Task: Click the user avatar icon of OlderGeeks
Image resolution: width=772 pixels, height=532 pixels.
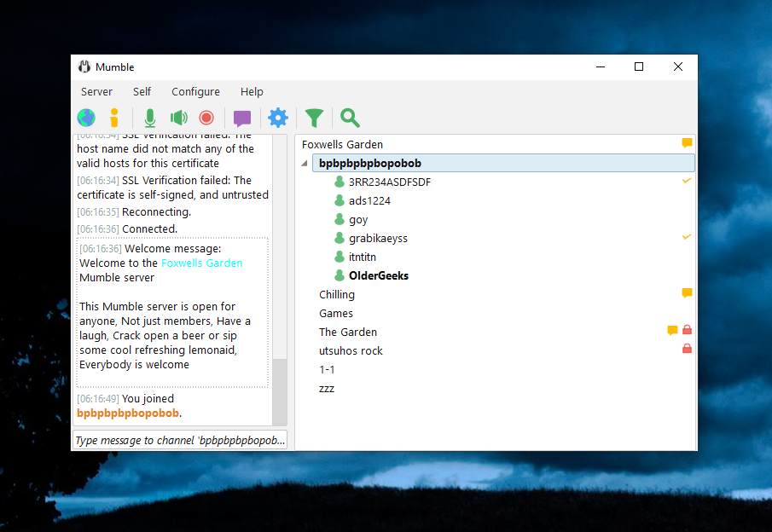Action: click(x=340, y=275)
